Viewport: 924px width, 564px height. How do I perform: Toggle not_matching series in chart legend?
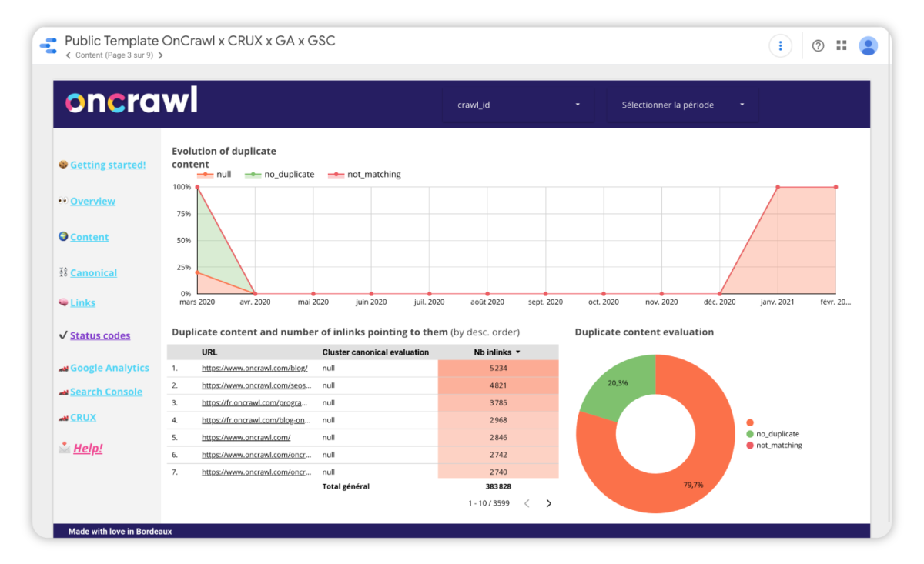(x=365, y=175)
